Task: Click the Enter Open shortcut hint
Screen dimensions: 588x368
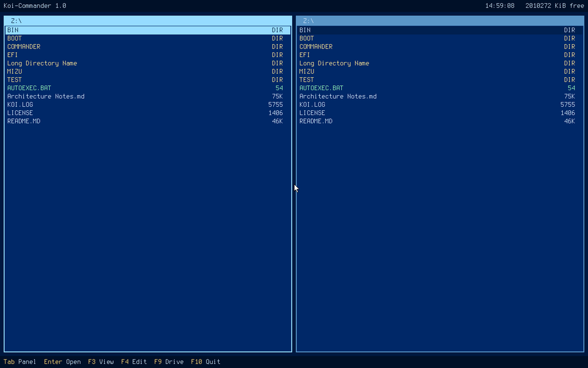Action: tap(62, 362)
